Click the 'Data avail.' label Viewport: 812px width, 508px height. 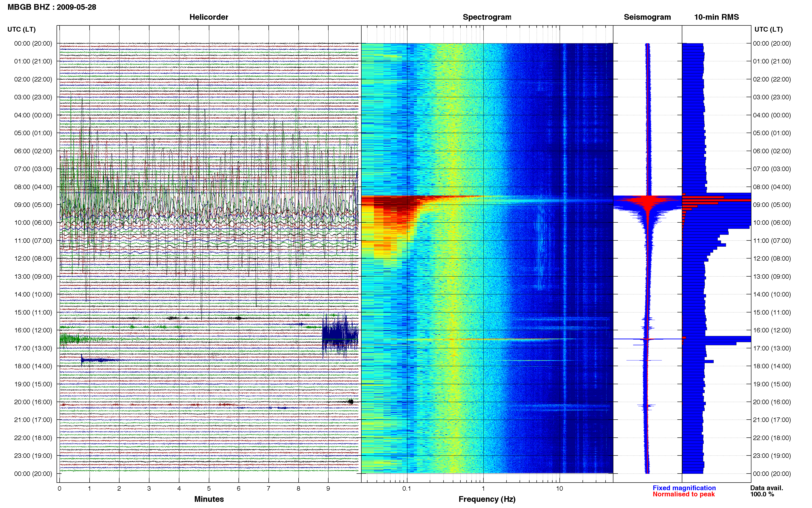[x=767, y=488]
